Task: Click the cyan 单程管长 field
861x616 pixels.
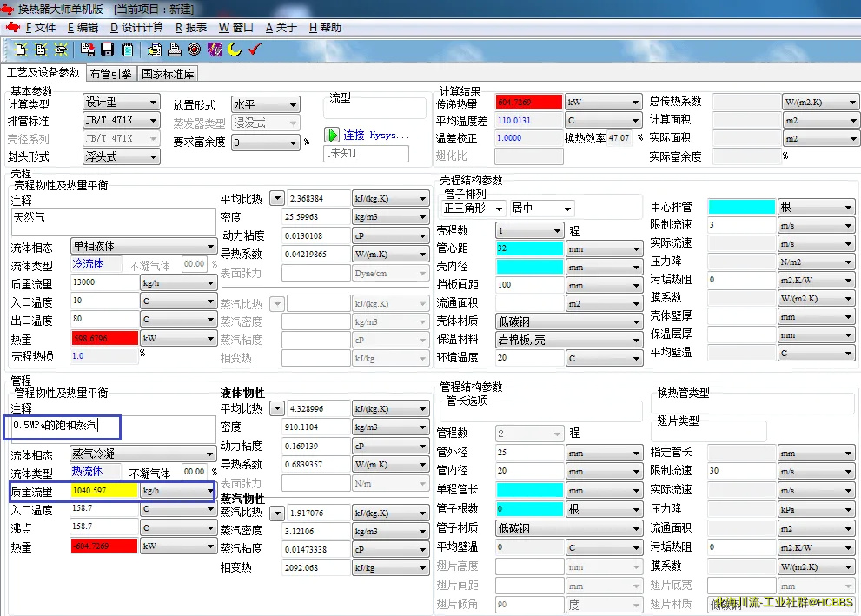Action: point(530,490)
